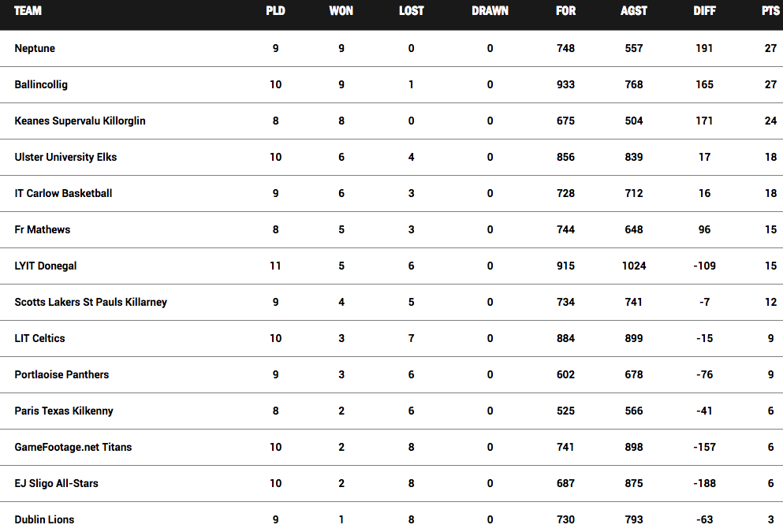783x532 pixels.
Task: Open Scotts Lakers St Pauls Killarney
Action: point(91,302)
